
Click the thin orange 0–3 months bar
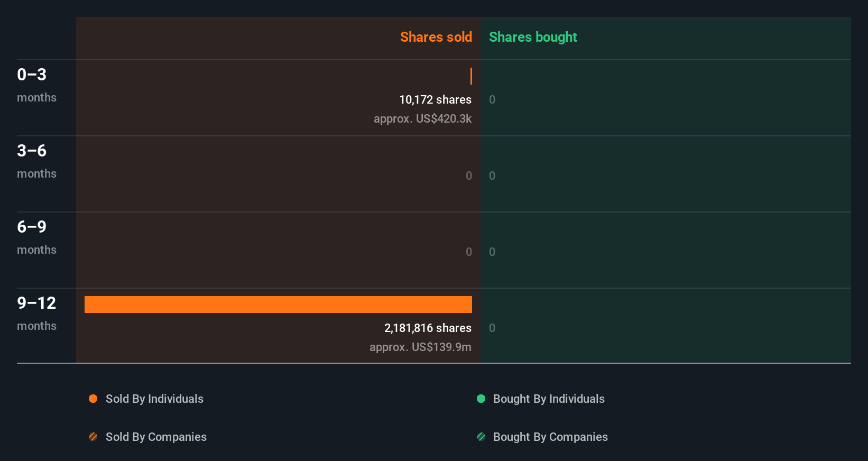pyautogui.click(x=471, y=76)
